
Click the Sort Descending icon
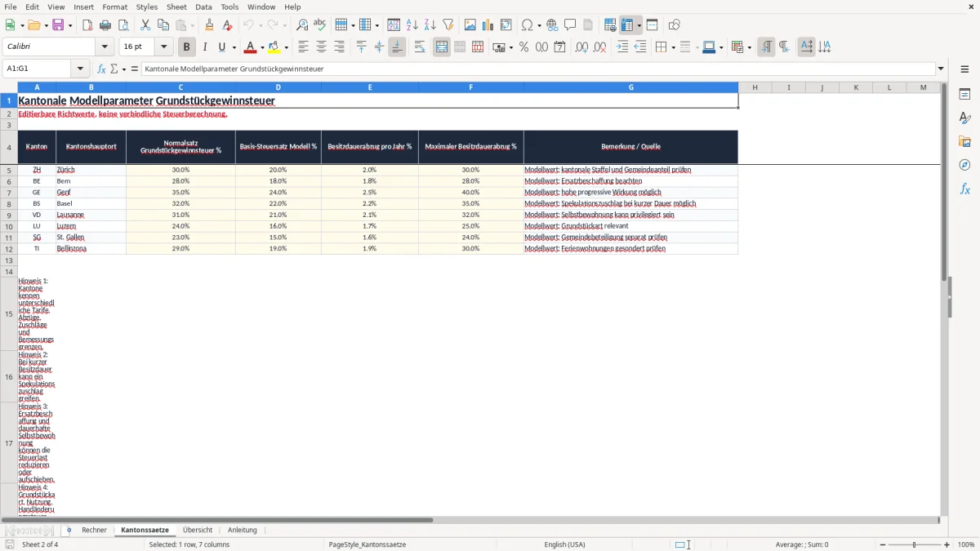(x=430, y=25)
